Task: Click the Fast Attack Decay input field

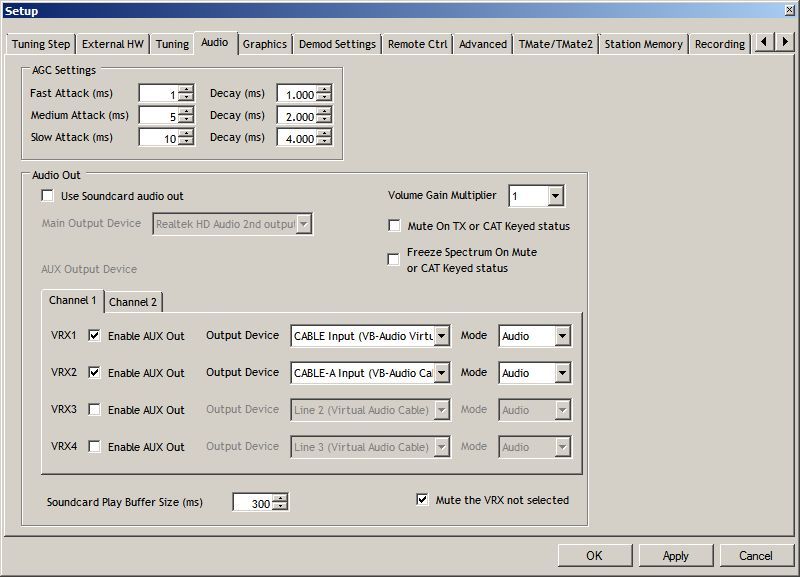Action: coord(296,94)
